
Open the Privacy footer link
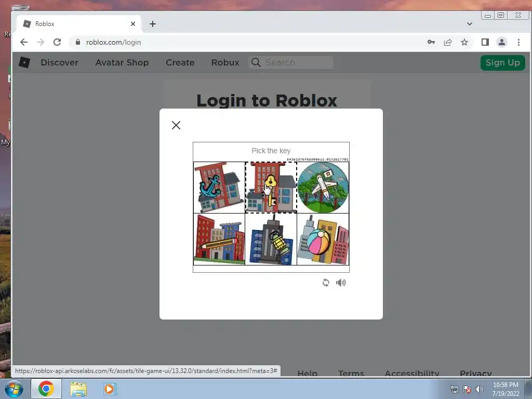(x=476, y=373)
